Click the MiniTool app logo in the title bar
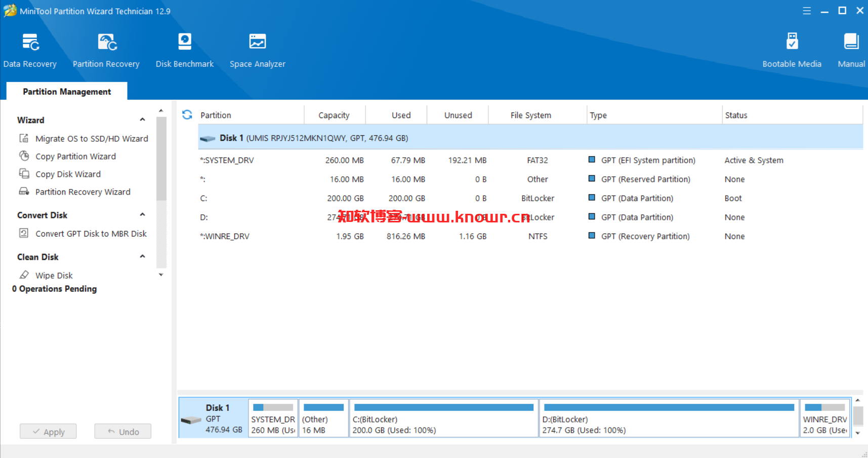Viewport: 868px width, 458px height. [x=10, y=11]
